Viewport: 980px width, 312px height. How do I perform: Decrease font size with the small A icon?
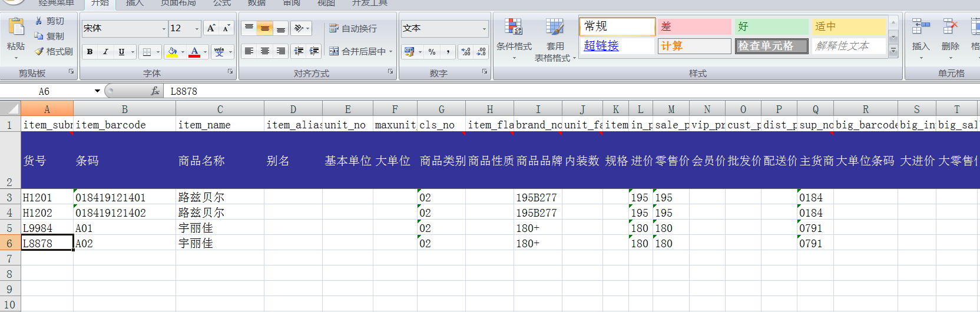tap(226, 28)
